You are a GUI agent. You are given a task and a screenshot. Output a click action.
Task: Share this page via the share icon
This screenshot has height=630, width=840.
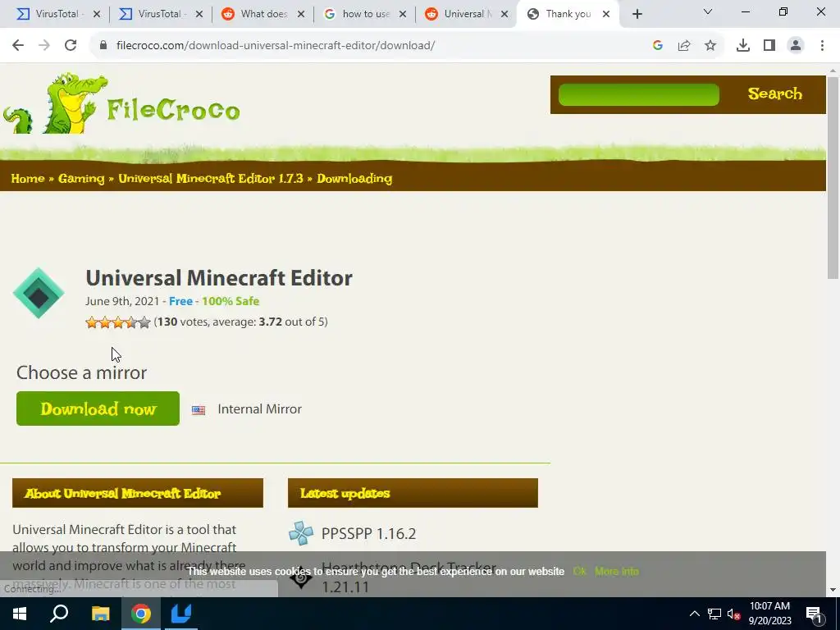click(x=684, y=46)
